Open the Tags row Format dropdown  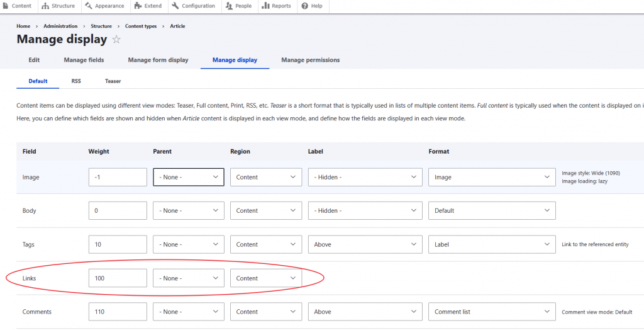(492, 244)
